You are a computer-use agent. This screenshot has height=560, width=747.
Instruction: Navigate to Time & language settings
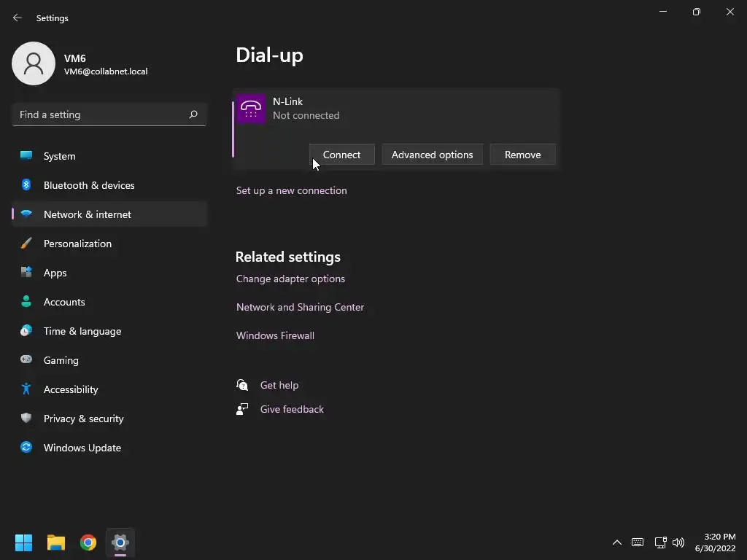[82, 331]
